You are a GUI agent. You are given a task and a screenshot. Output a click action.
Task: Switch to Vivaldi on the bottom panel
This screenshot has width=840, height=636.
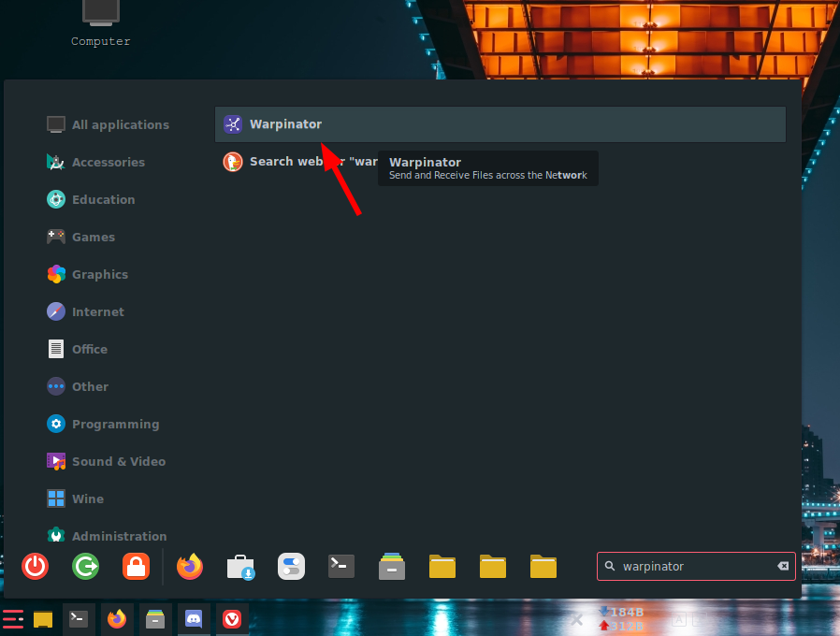pos(232,619)
